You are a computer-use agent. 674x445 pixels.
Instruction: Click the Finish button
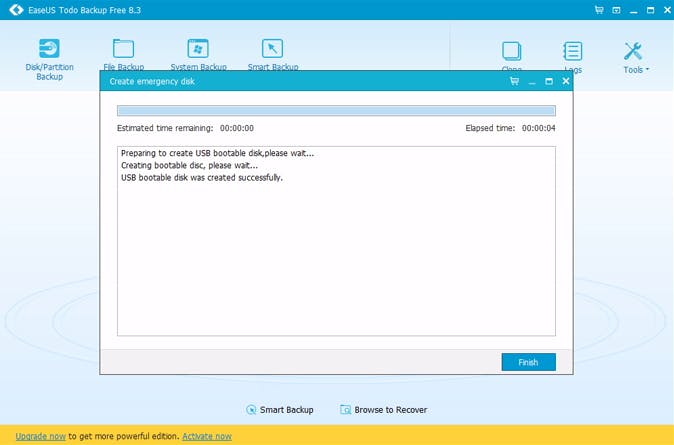(x=528, y=362)
